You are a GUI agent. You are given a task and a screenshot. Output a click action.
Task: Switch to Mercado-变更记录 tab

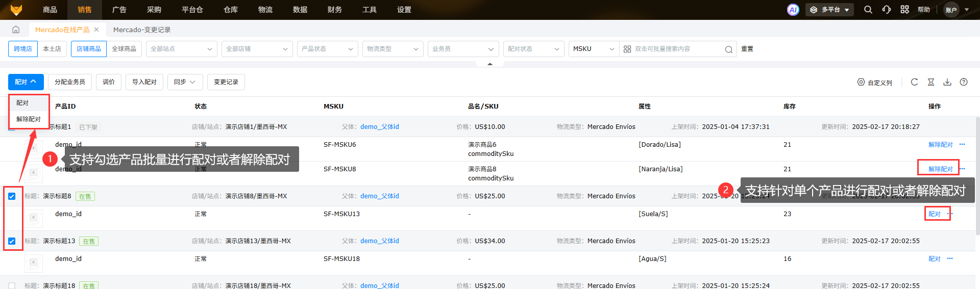[142, 30]
